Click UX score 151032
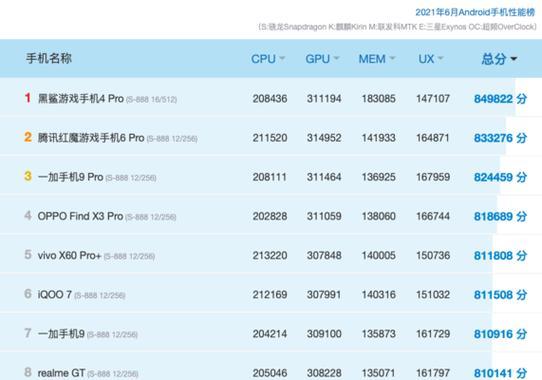542x380 pixels. [x=433, y=295]
